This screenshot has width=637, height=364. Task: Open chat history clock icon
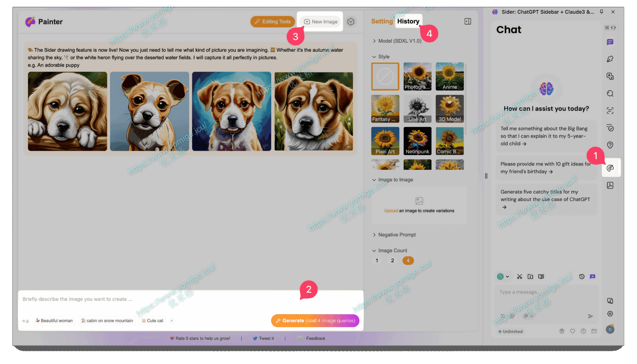(582, 277)
